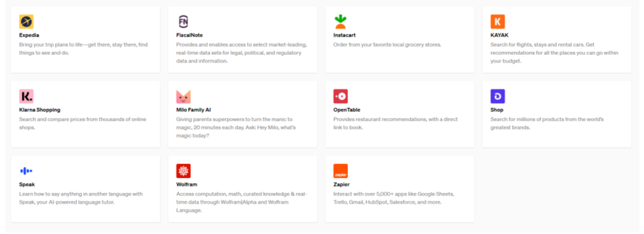Image resolution: width=644 pixels, height=234 pixels.
Task: Click the orange Zapier logo icon
Action: coord(340,171)
